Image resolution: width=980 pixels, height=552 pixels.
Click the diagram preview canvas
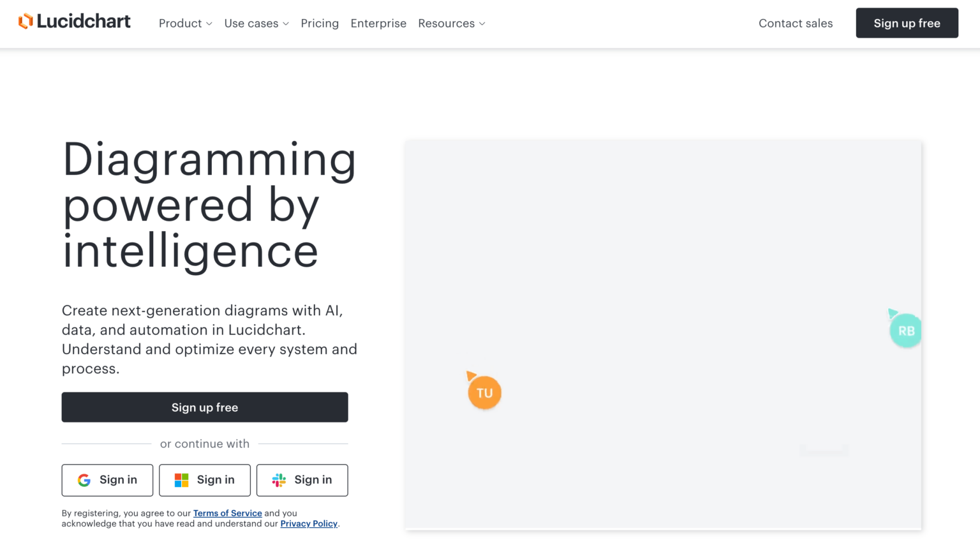[662, 255]
